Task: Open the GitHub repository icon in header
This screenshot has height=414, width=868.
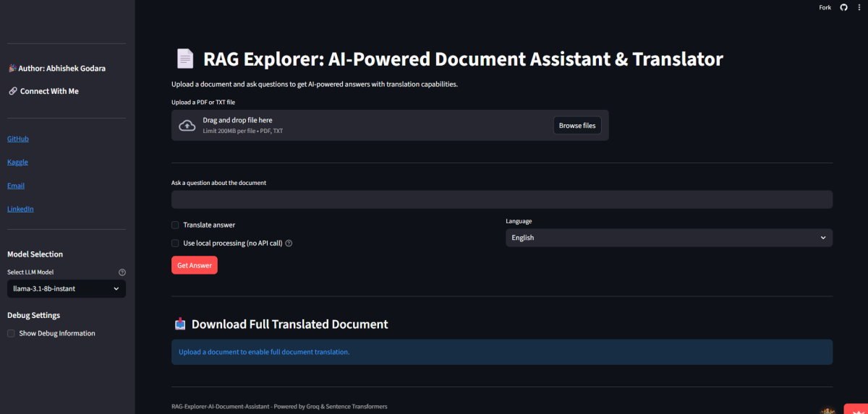Action: coord(843,7)
